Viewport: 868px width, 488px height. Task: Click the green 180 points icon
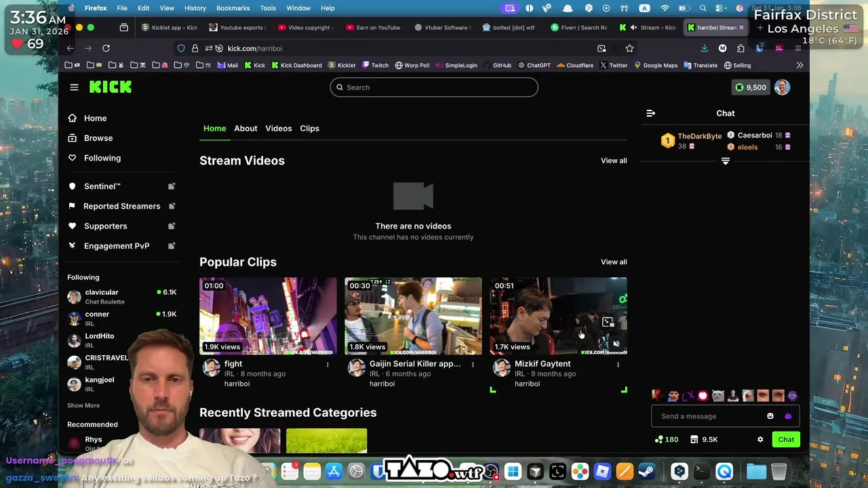(x=666, y=439)
